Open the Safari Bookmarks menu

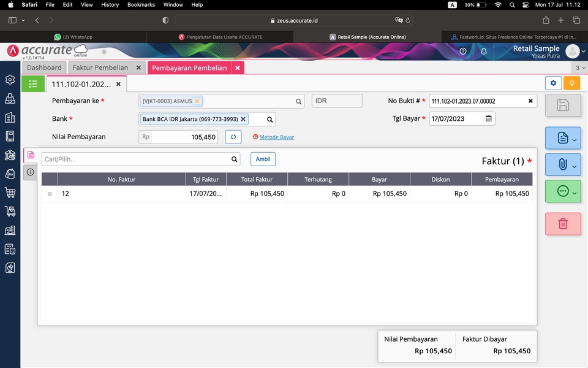tap(141, 4)
